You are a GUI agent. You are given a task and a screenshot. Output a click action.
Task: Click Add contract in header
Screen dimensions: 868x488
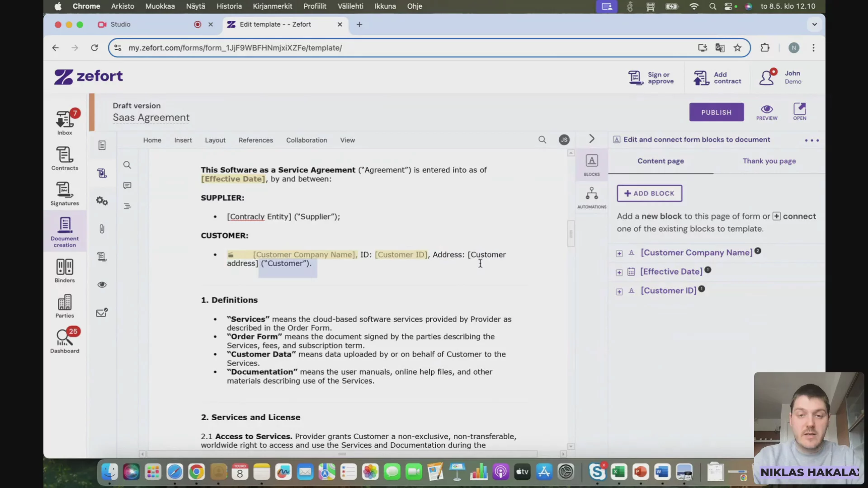pos(717,78)
